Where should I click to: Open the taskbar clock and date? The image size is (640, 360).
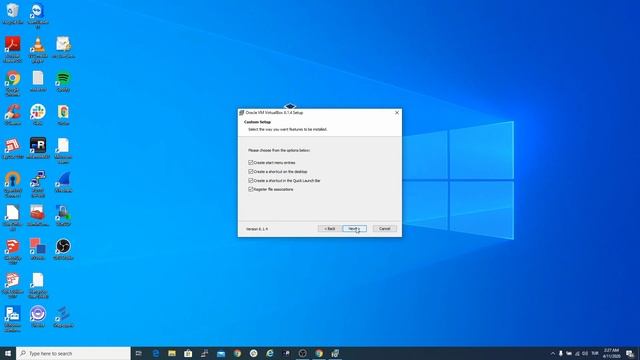pyautogui.click(x=611, y=353)
